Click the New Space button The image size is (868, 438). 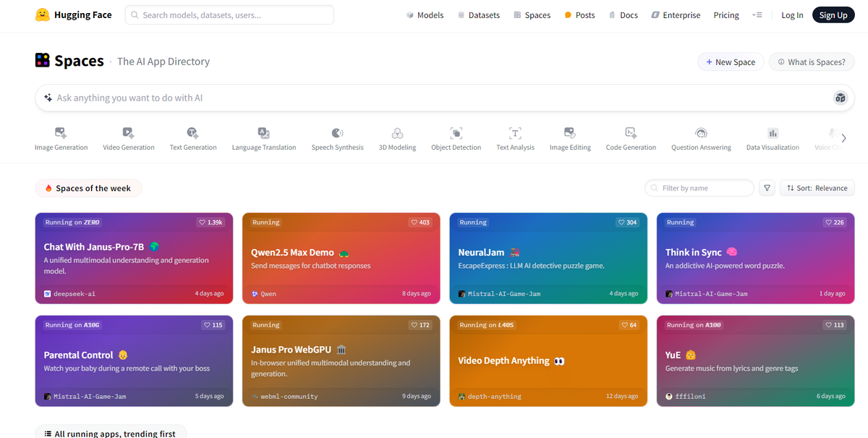731,62
